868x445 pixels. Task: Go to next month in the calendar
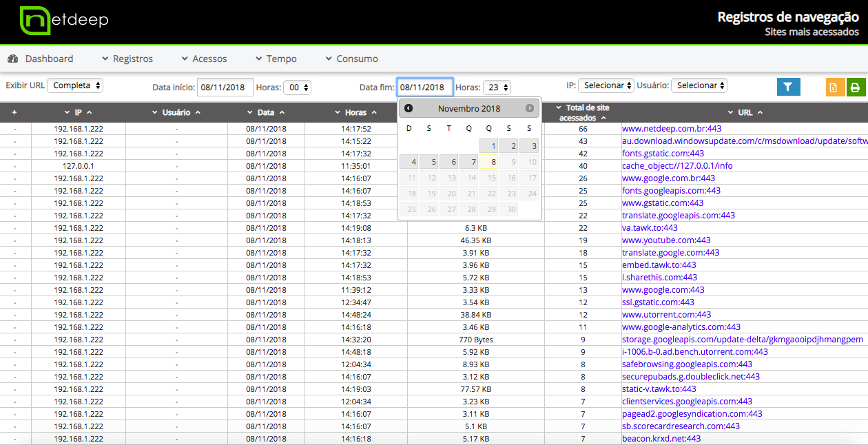point(530,108)
